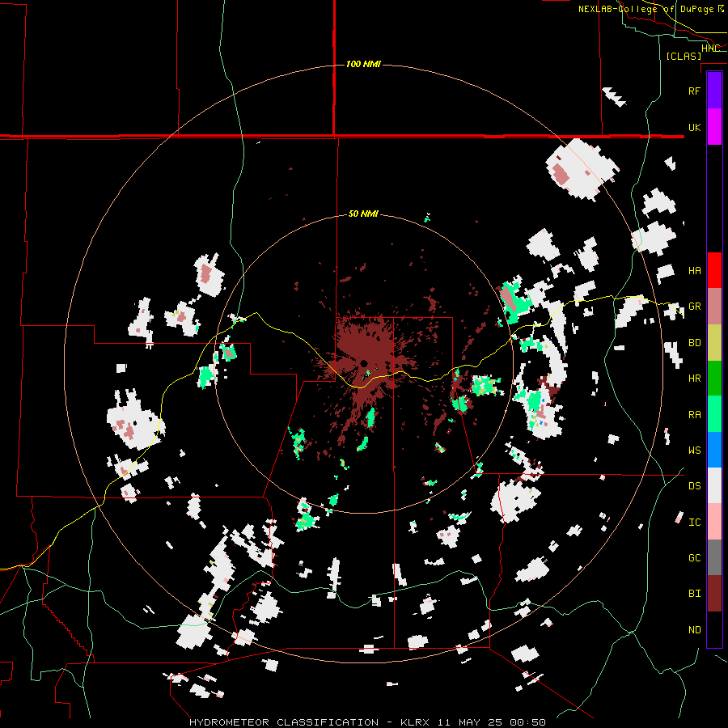Click the 00:50 timestamp
This screenshot has height=728, width=728.
click(x=528, y=722)
